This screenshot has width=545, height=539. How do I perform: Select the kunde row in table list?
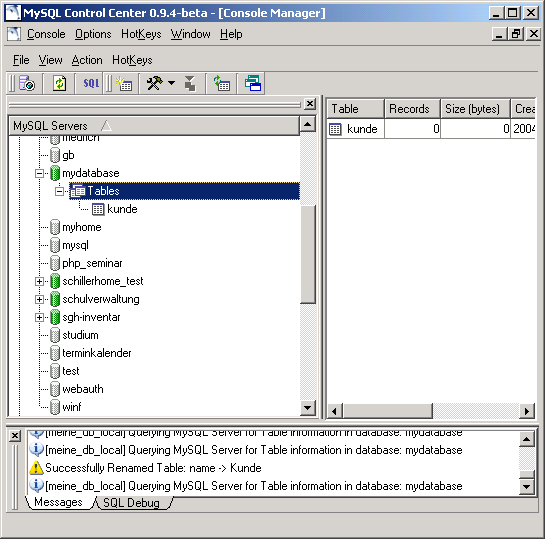pos(431,129)
